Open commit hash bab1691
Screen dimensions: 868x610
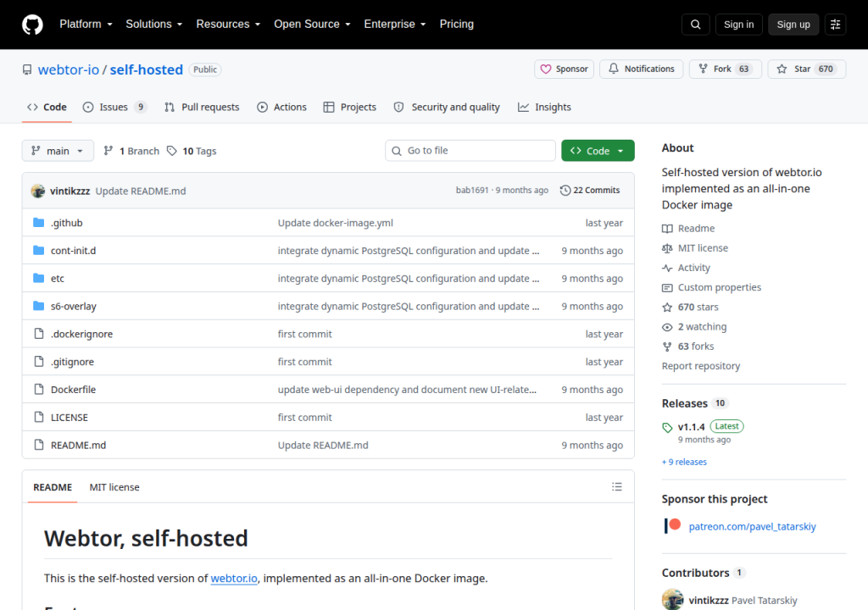(x=472, y=191)
